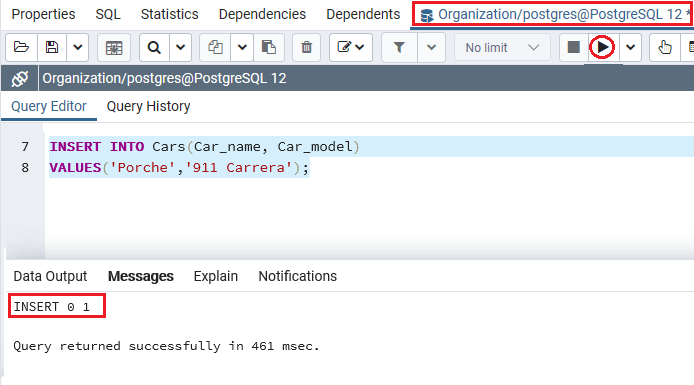Expand the copy options dropdown arrow
694x385 pixels.
tap(242, 47)
